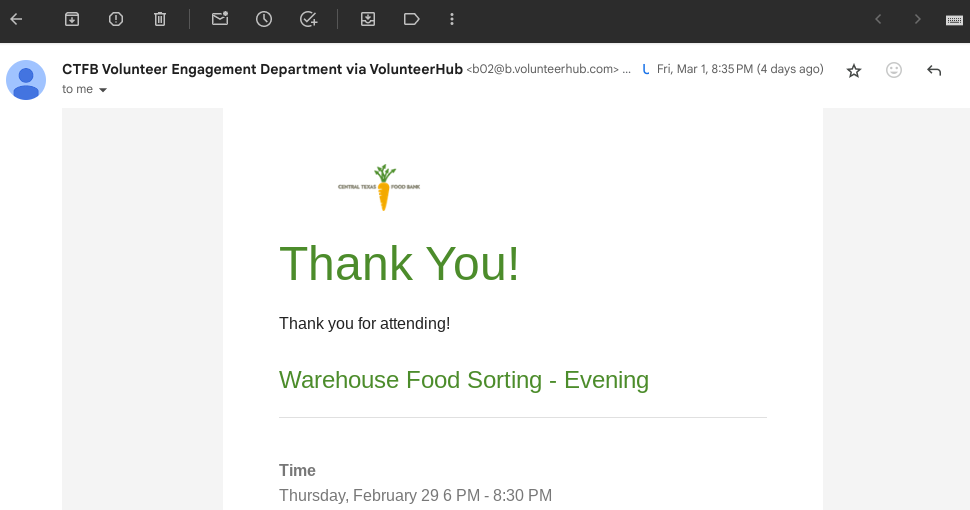Click the sender's profile avatar
Screen dimensions: 970x510
(26, 80)
